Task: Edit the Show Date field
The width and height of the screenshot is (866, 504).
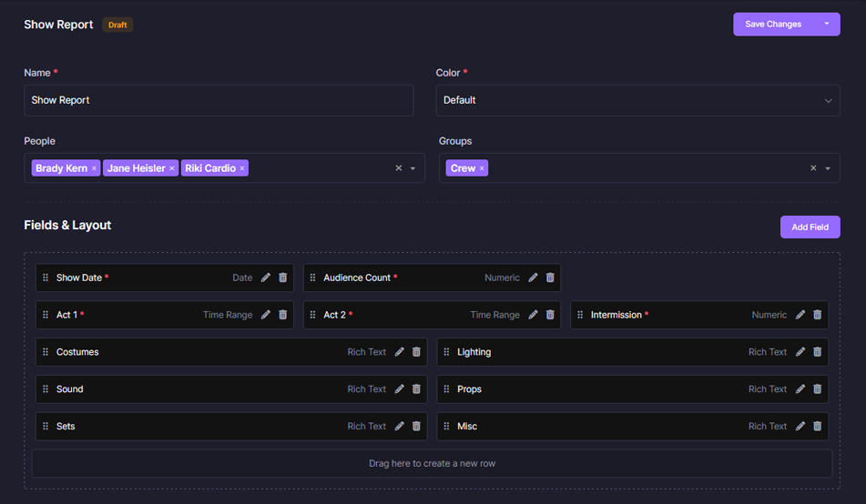Action: [x=266, y=277]
